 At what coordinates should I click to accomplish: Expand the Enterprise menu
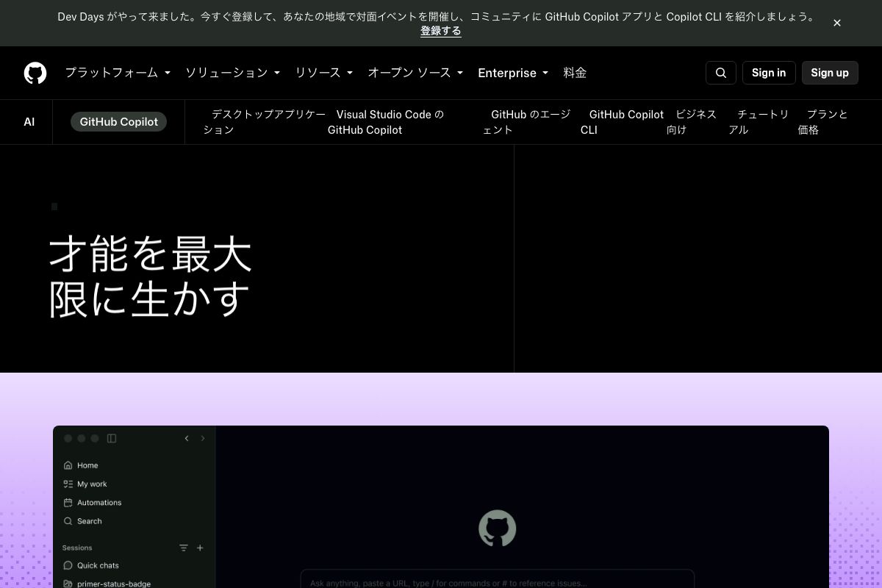[x=513, y=73]
